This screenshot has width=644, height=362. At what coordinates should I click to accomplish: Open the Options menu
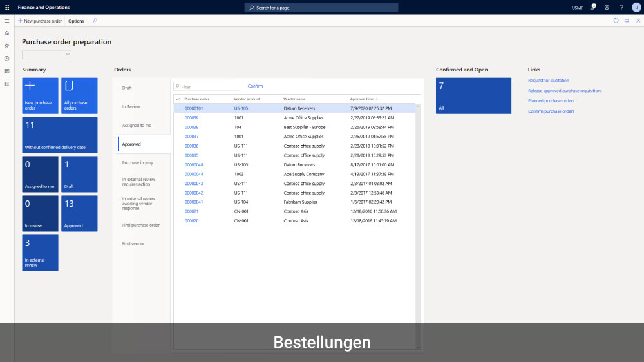[x=76, y=21]
